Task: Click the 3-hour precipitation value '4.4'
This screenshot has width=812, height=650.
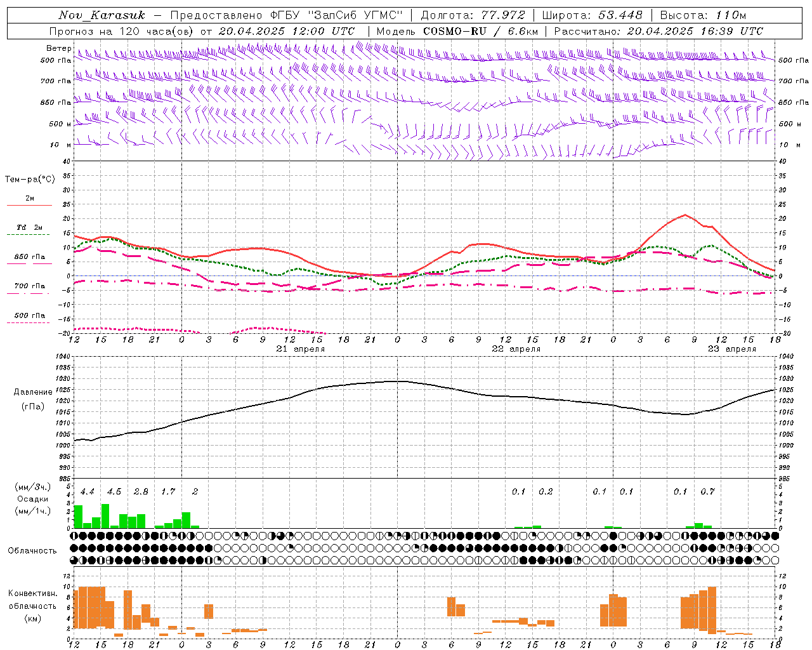Action: pyautogui.click(x=88, y=492)
